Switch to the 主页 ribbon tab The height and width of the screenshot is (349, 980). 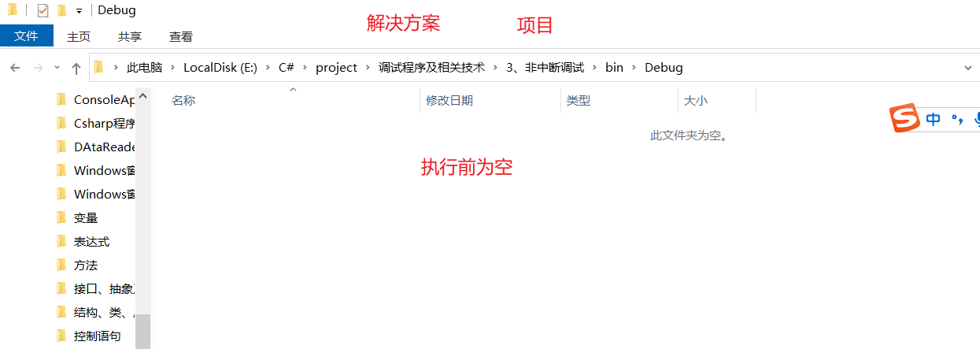79,36
